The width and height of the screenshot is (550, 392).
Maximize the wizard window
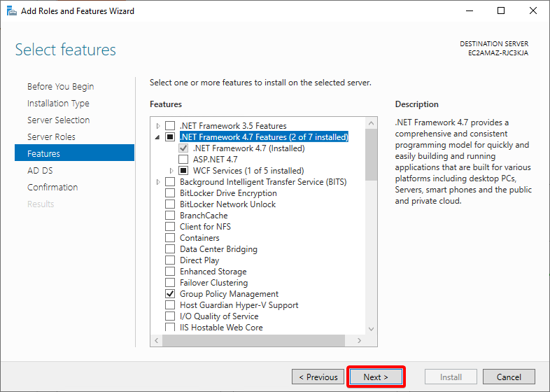tap(501, 11)
